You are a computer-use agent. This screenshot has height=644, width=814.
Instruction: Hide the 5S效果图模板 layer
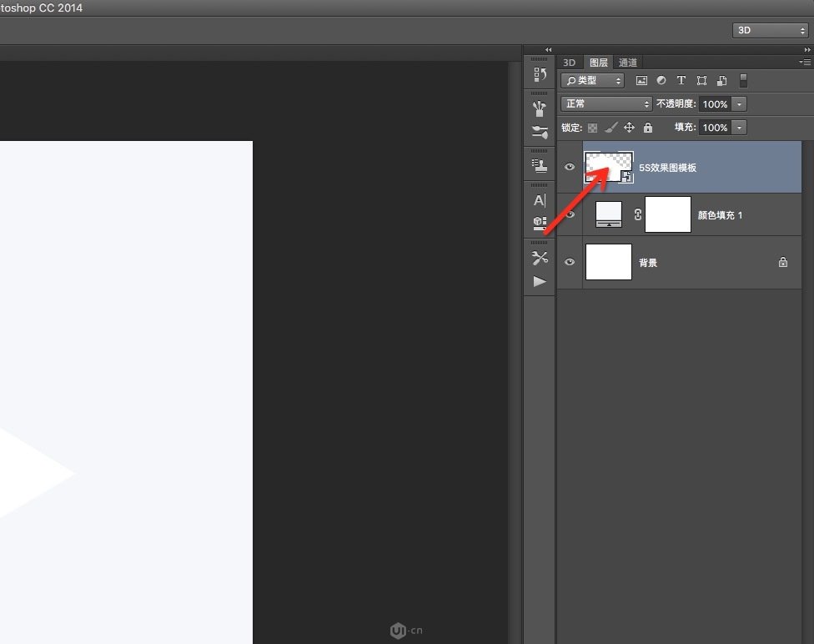(570, 167)
